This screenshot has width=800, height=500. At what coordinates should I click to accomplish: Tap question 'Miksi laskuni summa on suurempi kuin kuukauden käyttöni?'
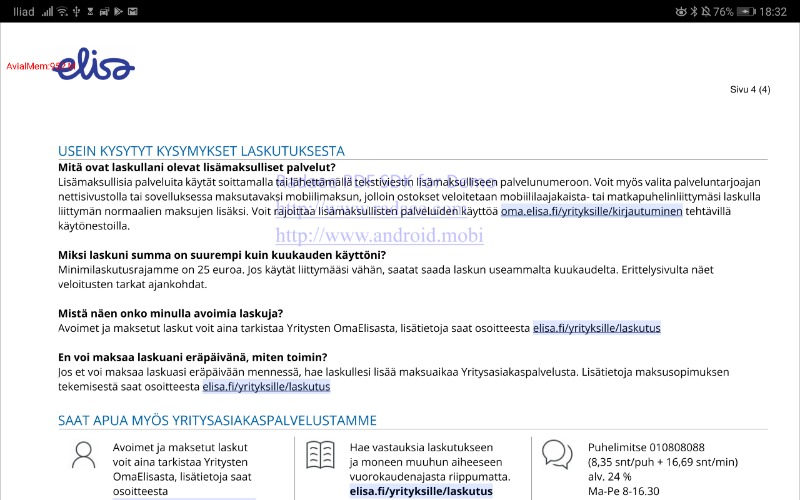[222, 255]
